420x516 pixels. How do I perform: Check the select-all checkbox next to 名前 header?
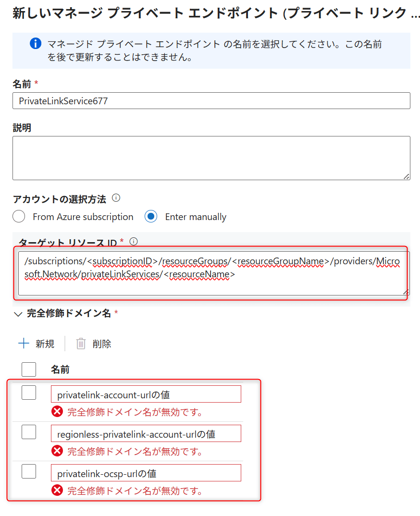tap(29, 369)
